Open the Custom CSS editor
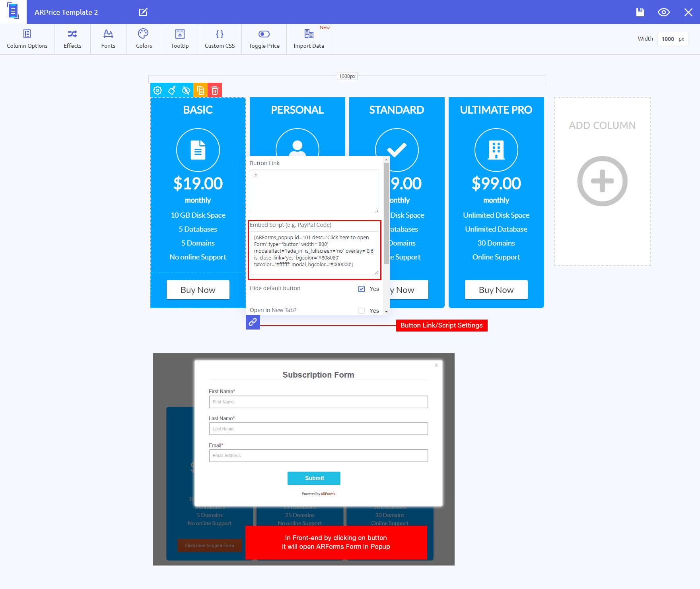 click(220, 39)
